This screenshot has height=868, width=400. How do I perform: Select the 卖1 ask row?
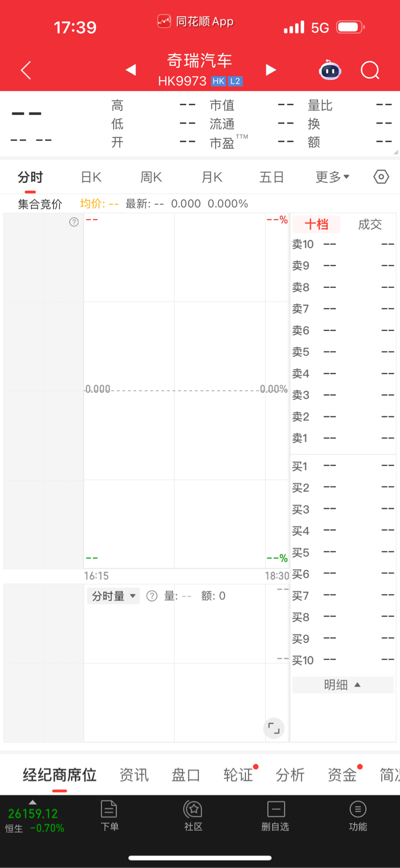coord(343,438)
